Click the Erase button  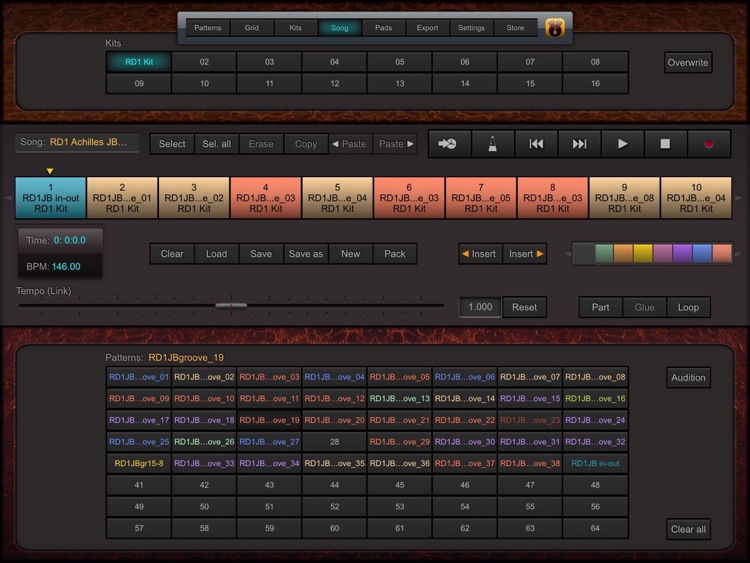(x=261, y=144)
